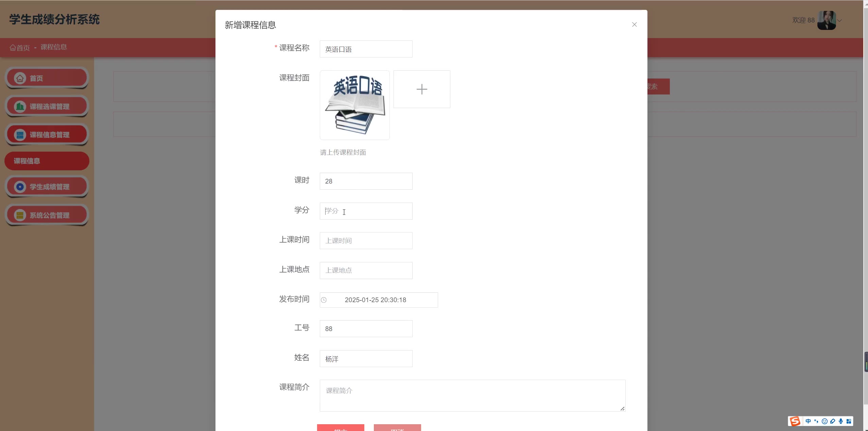Focus the 上课地点 input field
The image size is (868, 431).
(366, 271)
